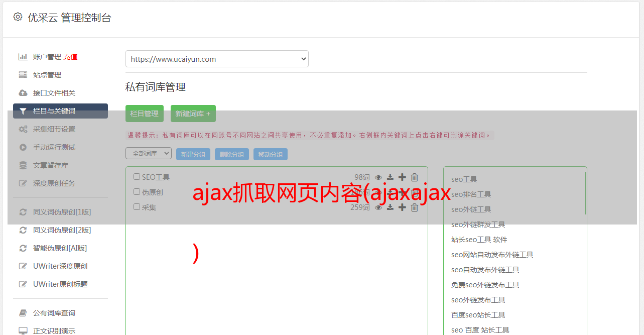644x335 pixels.
Task: Click the red 充值 link
Action: coord(70,57)
